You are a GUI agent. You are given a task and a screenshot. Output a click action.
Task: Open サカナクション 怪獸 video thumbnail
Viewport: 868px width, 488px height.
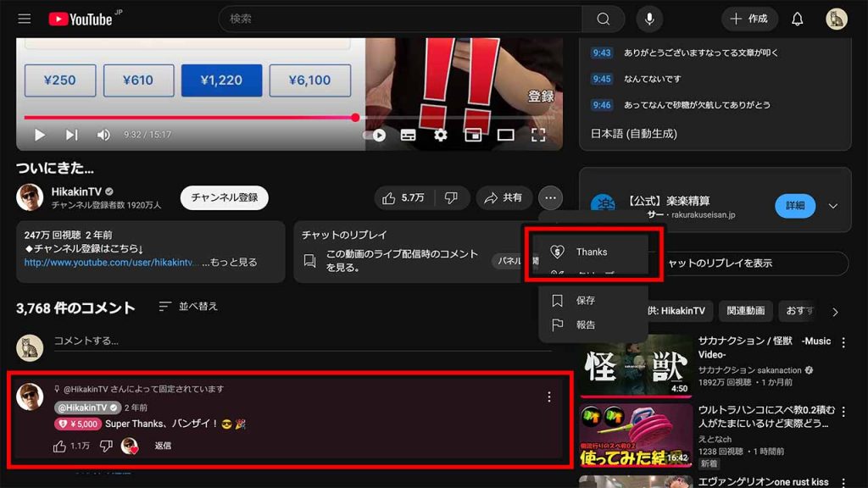[636, 365]
